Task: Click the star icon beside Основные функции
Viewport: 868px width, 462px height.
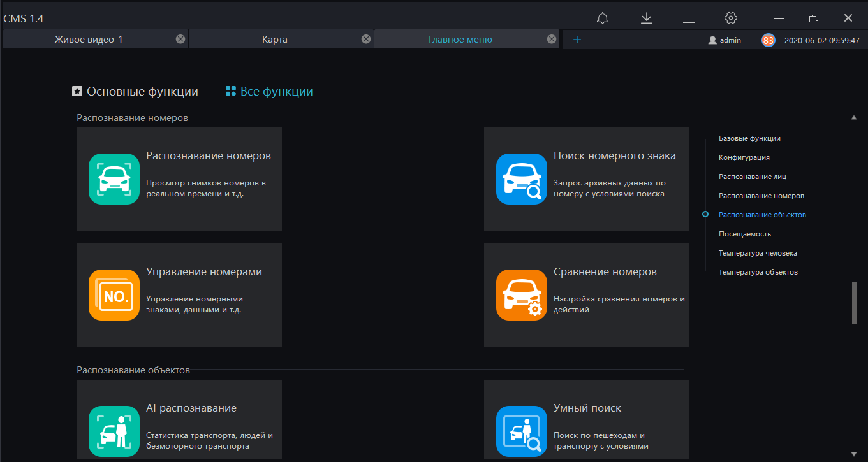Action: pos(77,91)
